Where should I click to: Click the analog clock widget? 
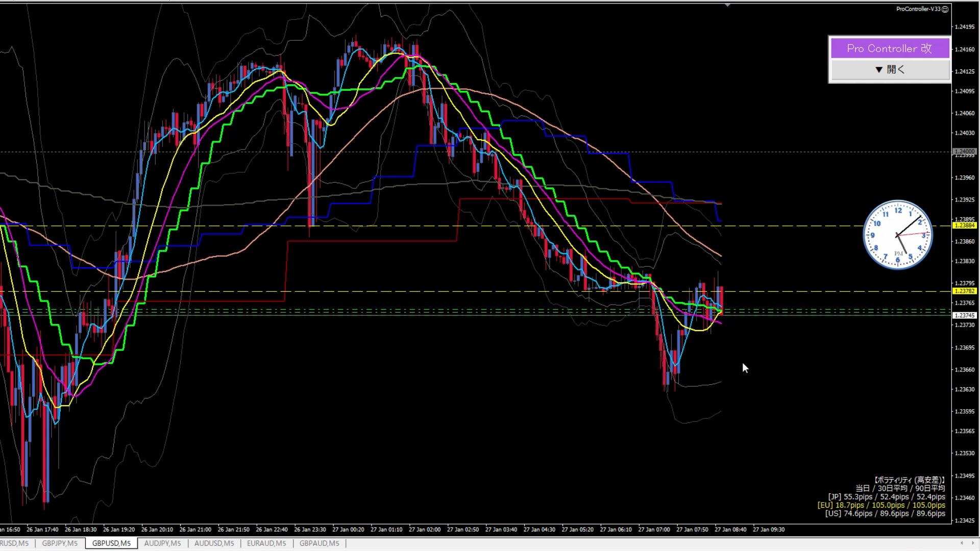(x=898, y=235)
